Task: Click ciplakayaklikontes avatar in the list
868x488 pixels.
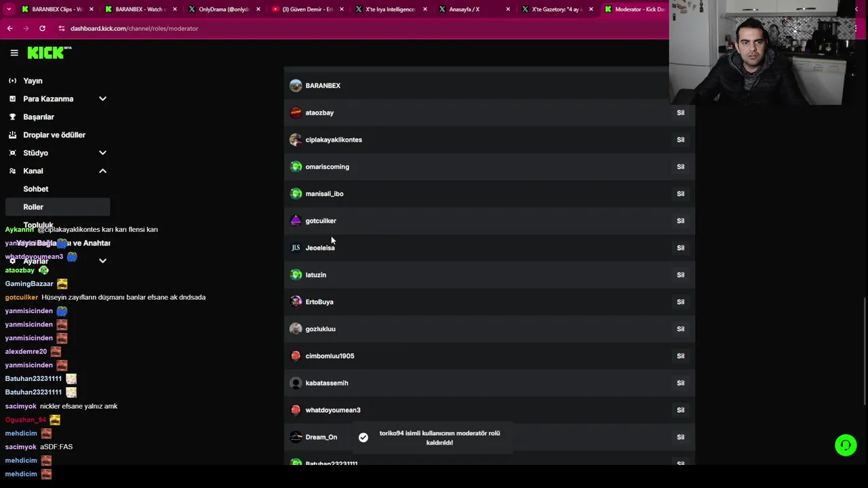Action: click(296, 140)
